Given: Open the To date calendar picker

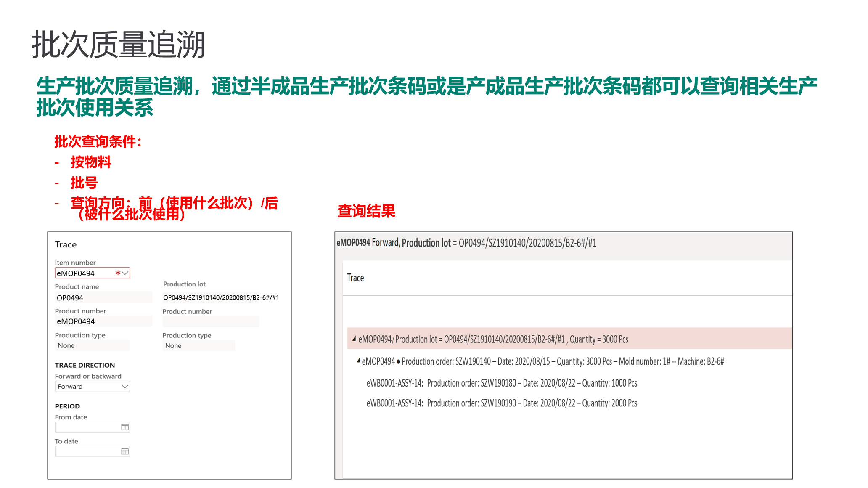Looking at the screenshot, I should coord(125,451).
